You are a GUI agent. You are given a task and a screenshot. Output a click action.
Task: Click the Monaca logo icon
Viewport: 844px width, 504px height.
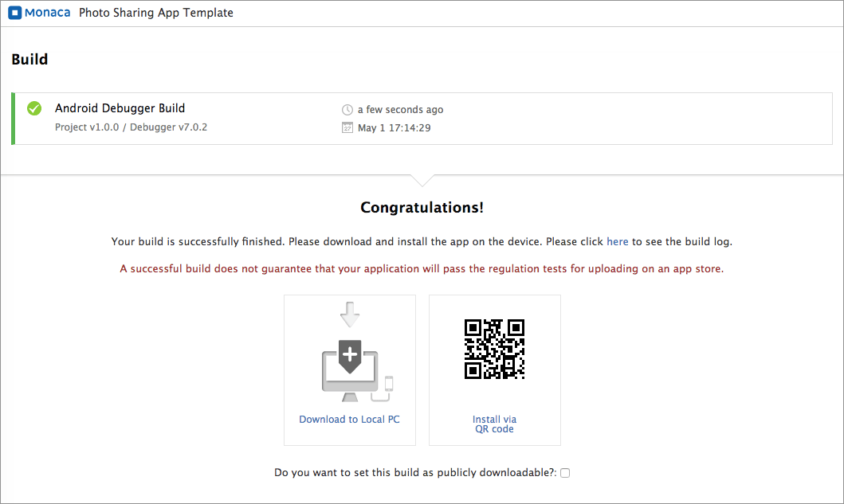15,13
